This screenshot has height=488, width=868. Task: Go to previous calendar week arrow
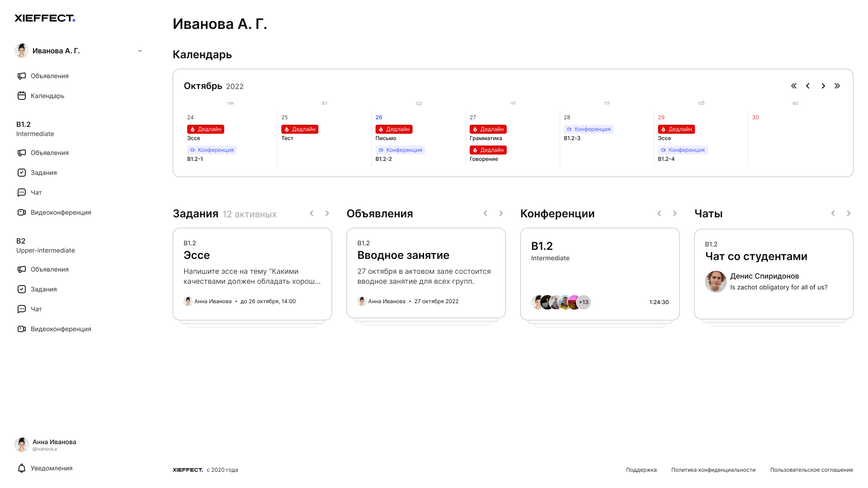(x=808, y=86)
